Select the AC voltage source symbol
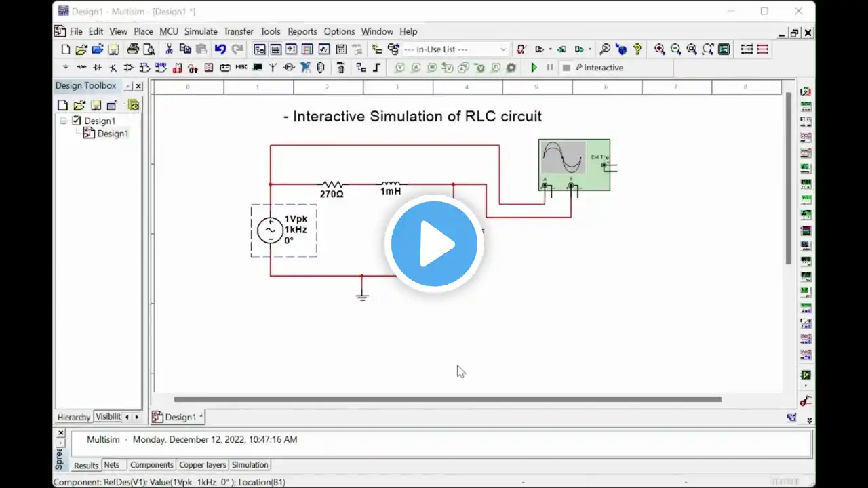Viewport: 868px width, 488px height. [270, 230]
